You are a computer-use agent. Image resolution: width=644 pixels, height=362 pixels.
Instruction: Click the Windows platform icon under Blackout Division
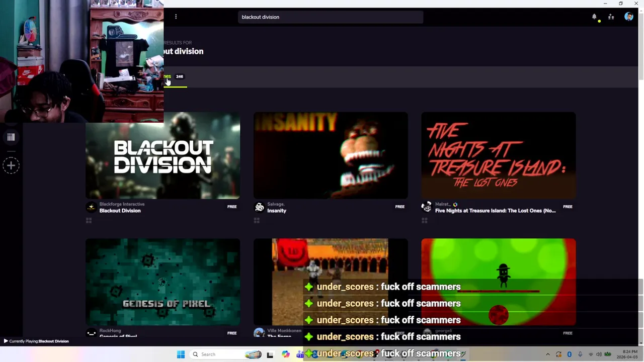[x=89, y=220]
